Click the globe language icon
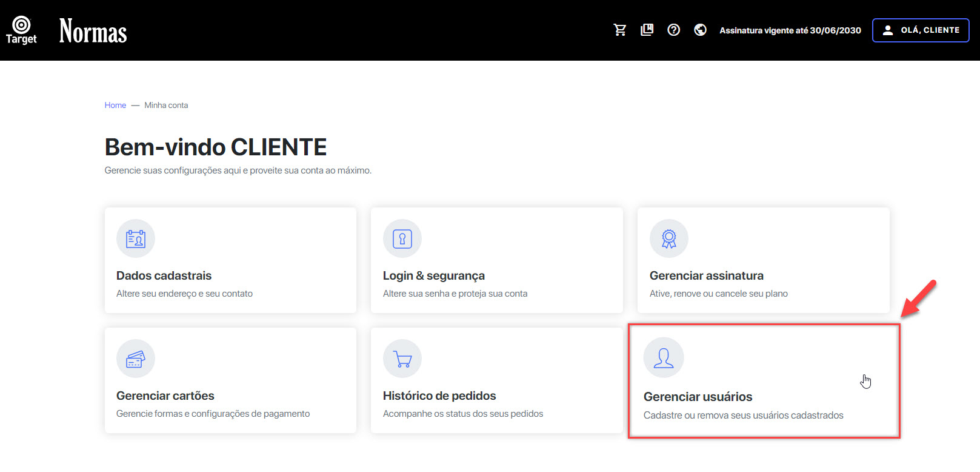 [x=700, y=30]
